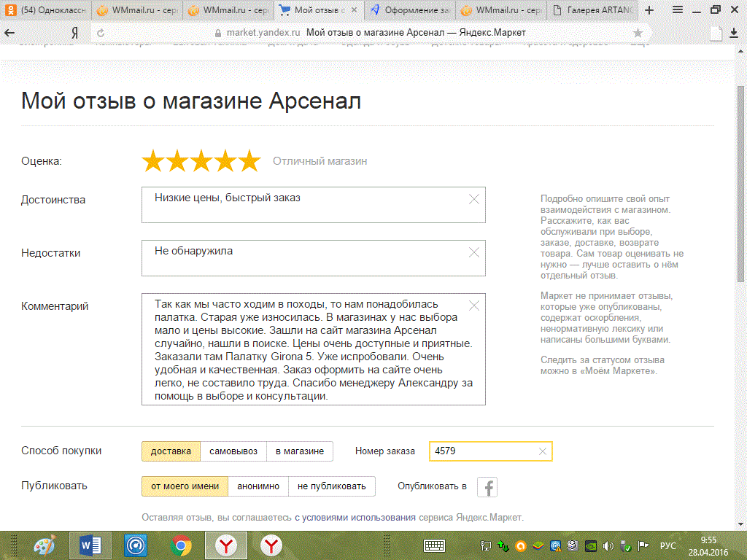Choose 'не публиковать' option
747x560 pixels.
click(x=332, y=486)
